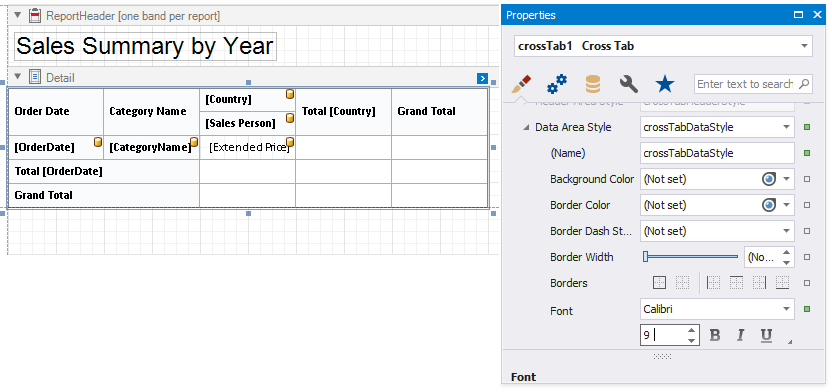Click the property marker beside Data Area Style
832x392 pixels.
coord(807,127)
